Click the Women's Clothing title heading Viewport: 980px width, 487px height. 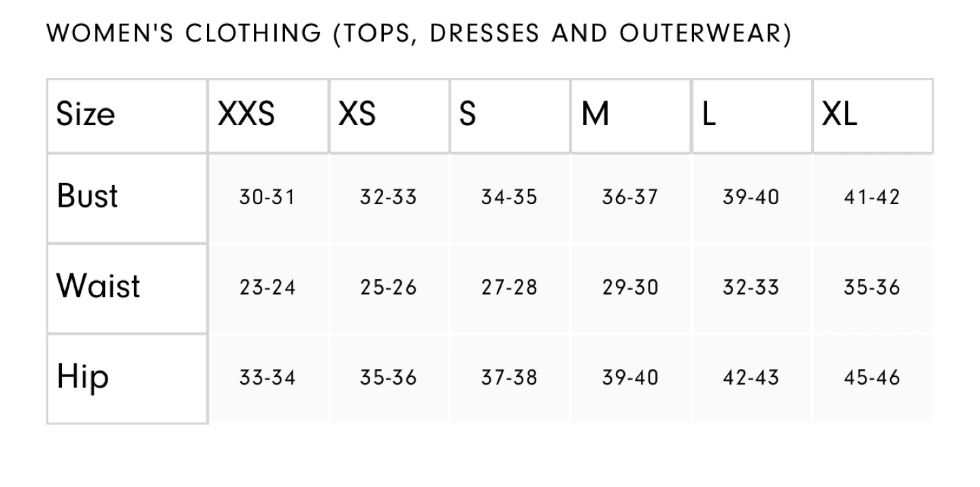click(x=419, y=33)
